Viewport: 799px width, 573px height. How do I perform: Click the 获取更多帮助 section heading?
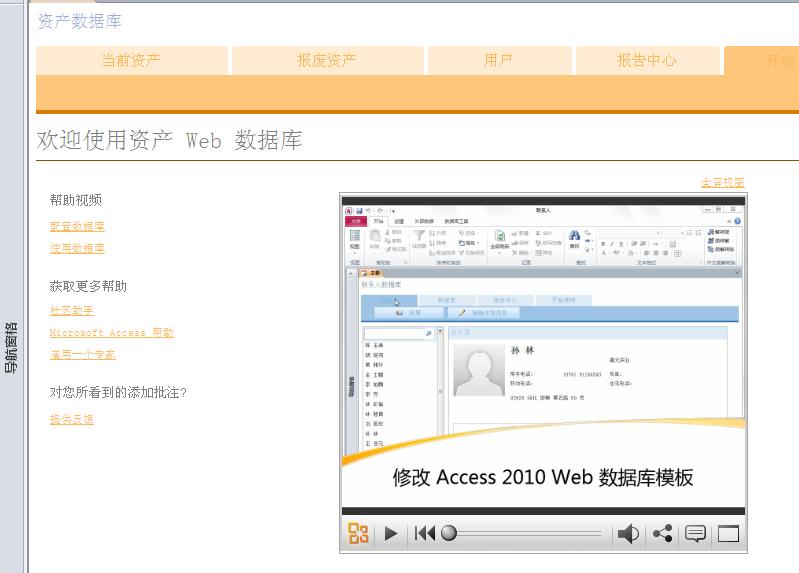click(x=88, y=286)
